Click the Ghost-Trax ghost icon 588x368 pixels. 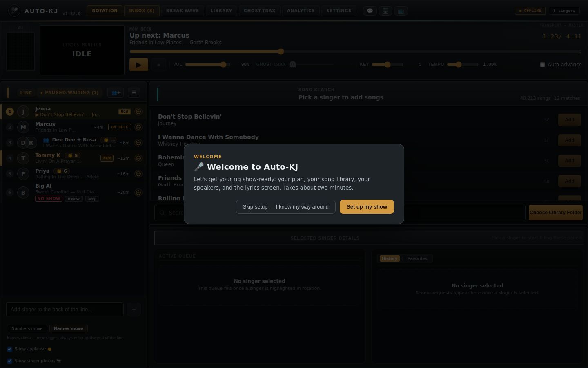pyautogui.click(x=292, y=65)
